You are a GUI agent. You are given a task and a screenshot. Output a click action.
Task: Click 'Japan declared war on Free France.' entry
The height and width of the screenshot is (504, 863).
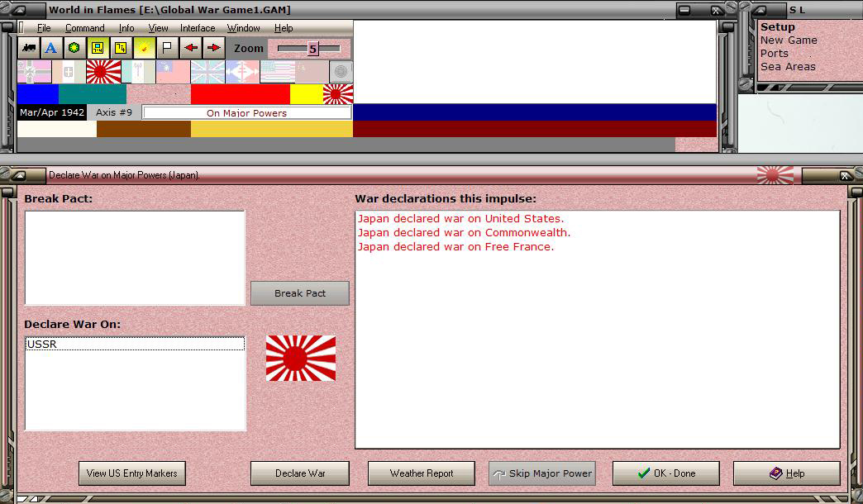(x=455, y=247)
